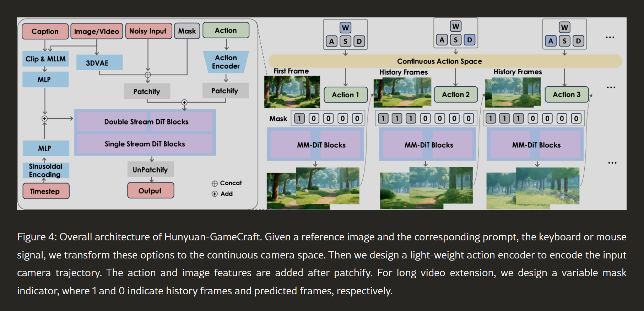Image resolution: width=644 pixels, height=311 pixels.
Task: Select the MM-DiT Blocks below Action 1
Action: tap(315, 144)
